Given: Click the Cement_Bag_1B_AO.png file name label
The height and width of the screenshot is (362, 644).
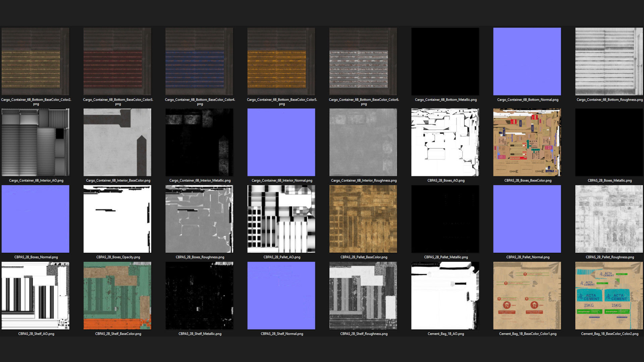Looking at the screenshot, I should pos(446,334).
